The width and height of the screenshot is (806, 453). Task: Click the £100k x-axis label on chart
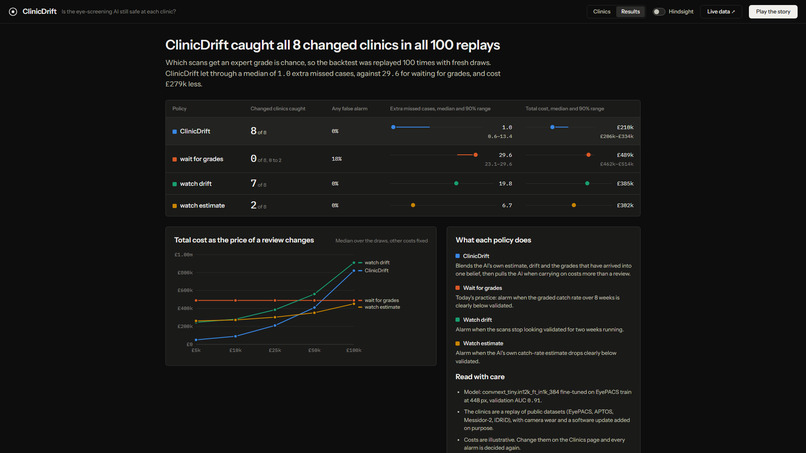[x=354, y=351]
